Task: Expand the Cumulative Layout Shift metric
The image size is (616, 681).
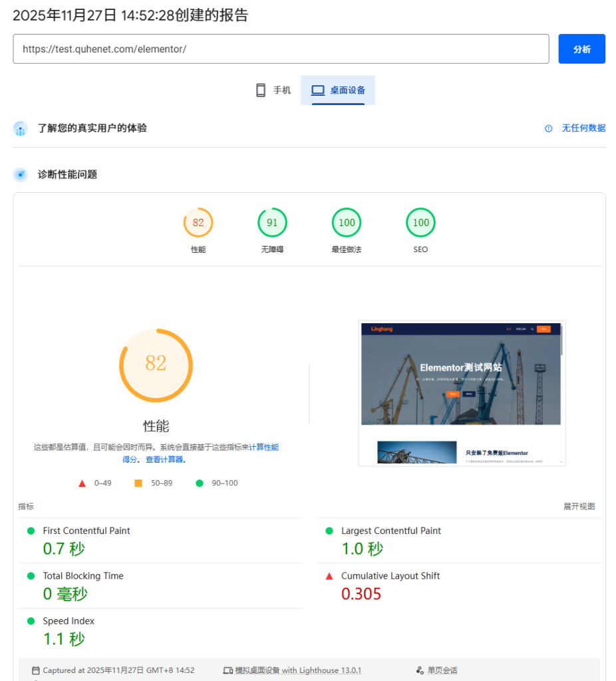Action: pos(390,576)
